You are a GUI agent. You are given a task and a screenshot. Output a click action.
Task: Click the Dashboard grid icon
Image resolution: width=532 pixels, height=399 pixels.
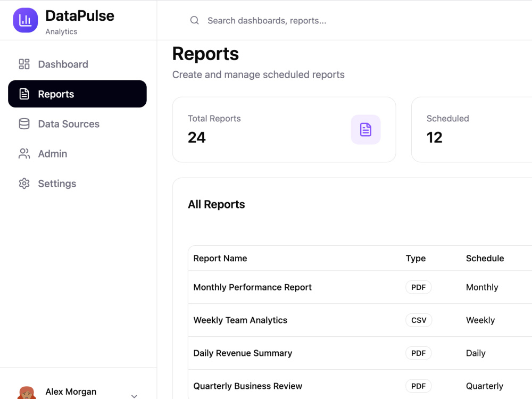click(x=24, y=64)
